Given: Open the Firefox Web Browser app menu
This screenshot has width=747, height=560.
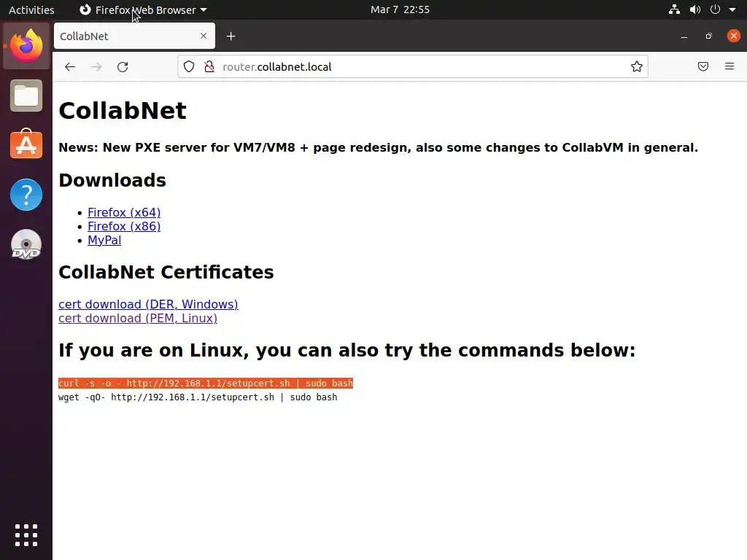Looking at the screenshot, I should pyautogui.click(x=143, y=9).
